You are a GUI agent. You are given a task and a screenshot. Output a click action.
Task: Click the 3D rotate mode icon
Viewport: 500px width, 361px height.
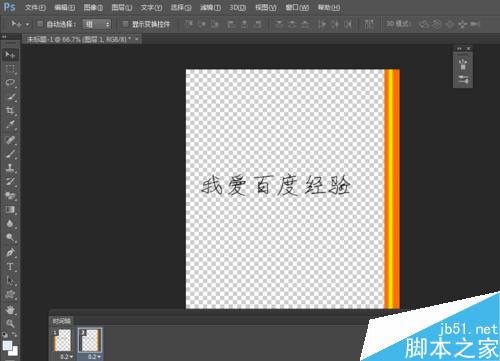click(424, 24)
